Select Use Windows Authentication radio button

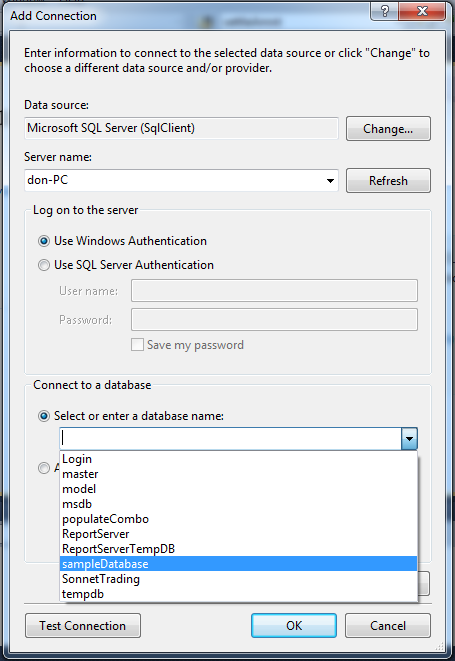[x=44, y=241]
